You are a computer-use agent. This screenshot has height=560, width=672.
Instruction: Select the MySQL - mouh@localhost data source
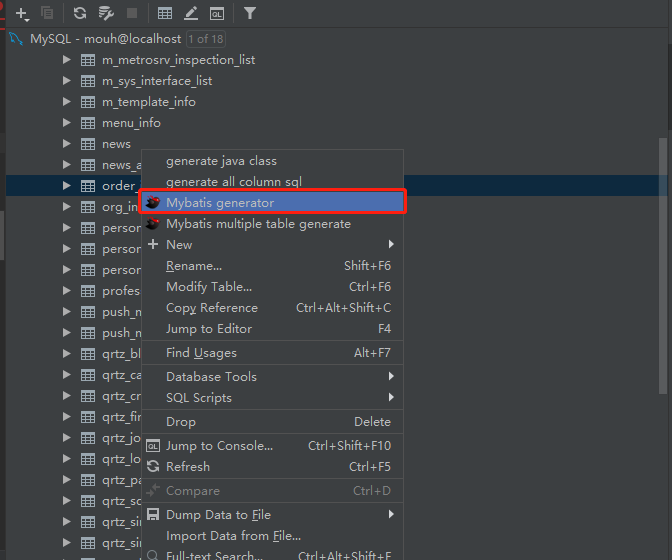coord(105,39)
